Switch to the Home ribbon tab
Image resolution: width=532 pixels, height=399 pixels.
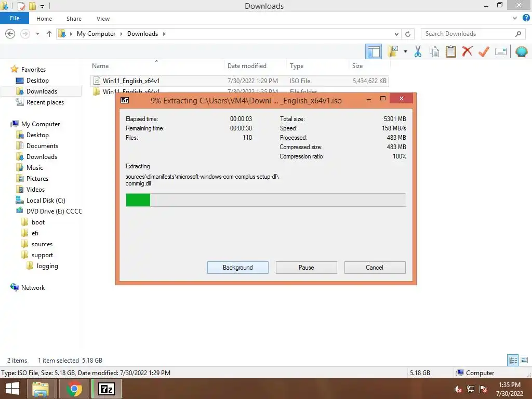(x=44, y=19)
